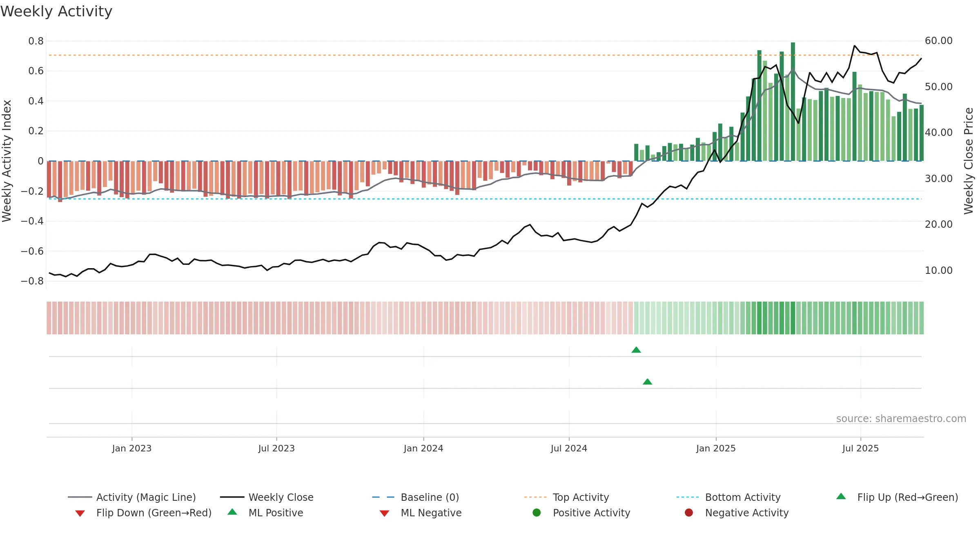Click the Weekly Activity chart title
This screenshot has width=980, height=551.
56,11
